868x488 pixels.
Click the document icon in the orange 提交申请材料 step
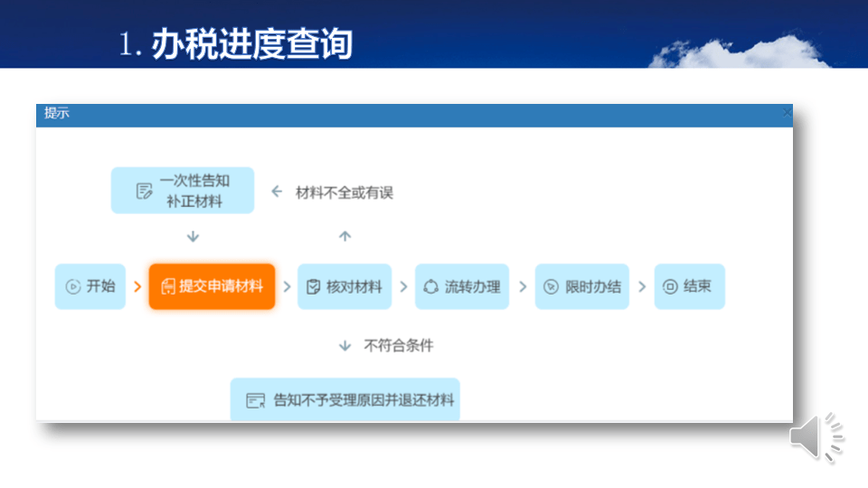tap(167, 286)
